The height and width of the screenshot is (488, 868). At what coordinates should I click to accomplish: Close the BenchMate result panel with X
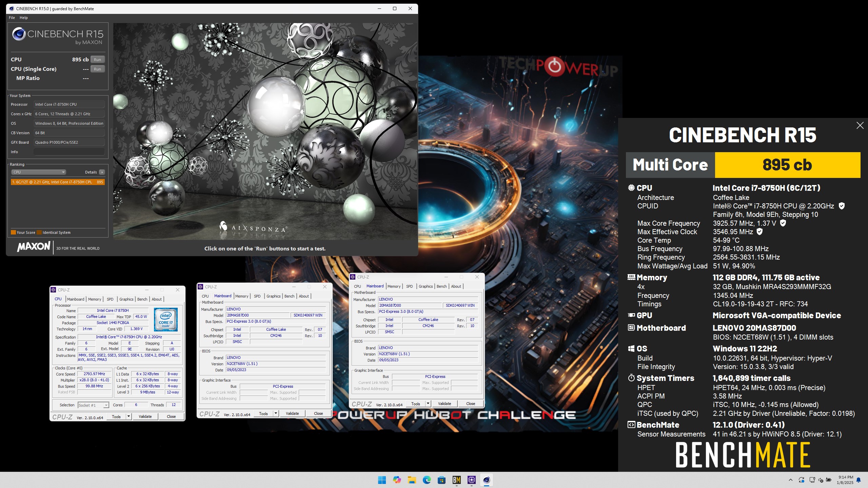[x=860, y=125]
